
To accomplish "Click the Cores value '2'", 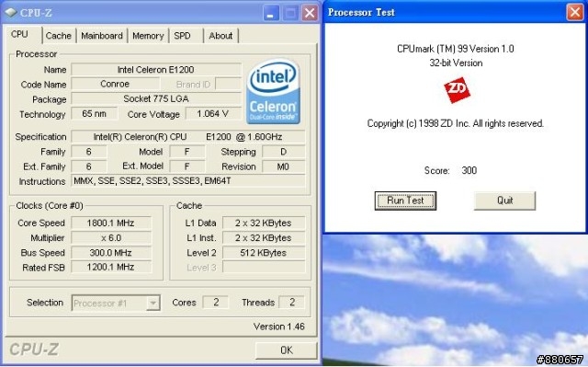I will 216,302.
